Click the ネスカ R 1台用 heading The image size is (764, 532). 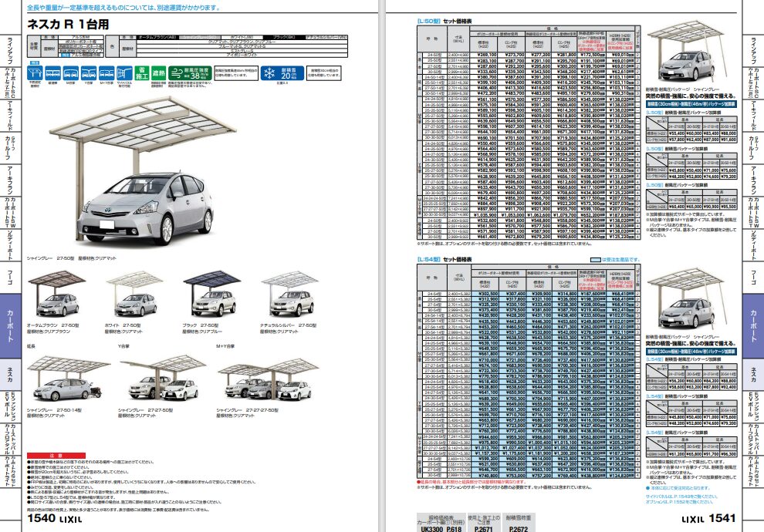[68, 24]
